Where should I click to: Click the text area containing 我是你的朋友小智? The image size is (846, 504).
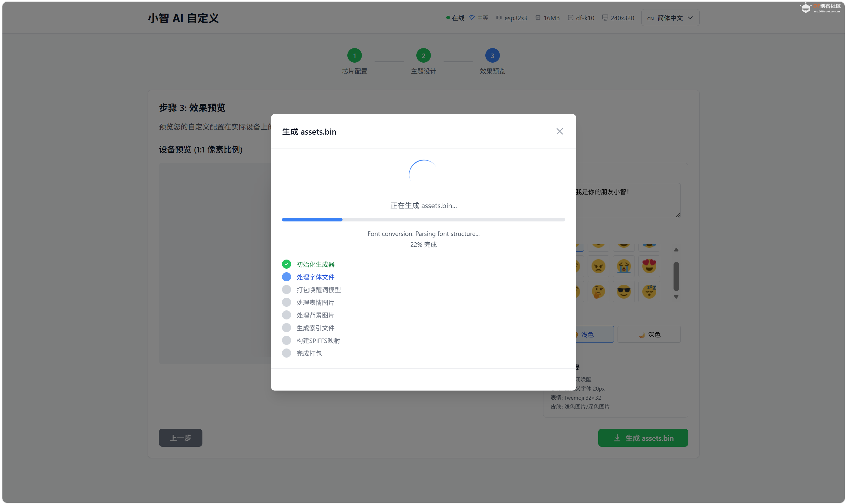628,200
